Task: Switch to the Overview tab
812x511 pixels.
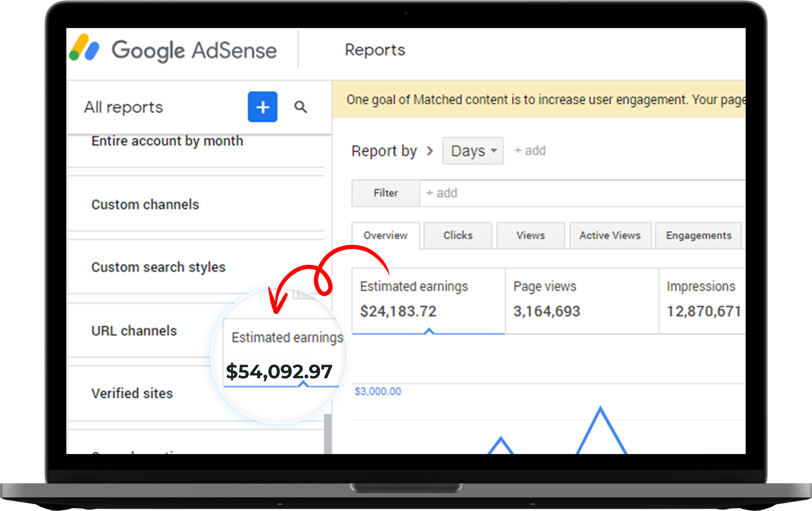Action: click(x=386, y=235)
